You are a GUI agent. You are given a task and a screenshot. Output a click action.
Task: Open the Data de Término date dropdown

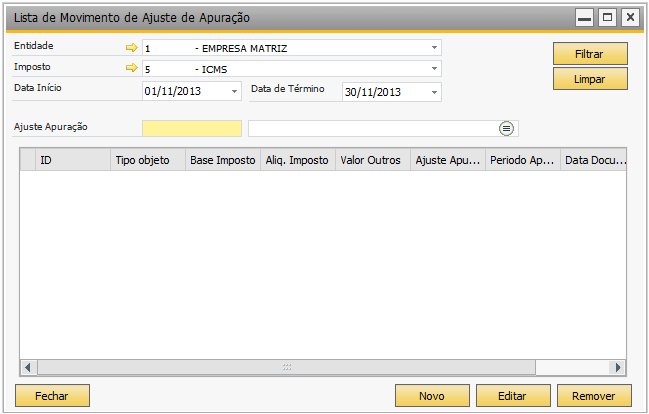[434, 92]
